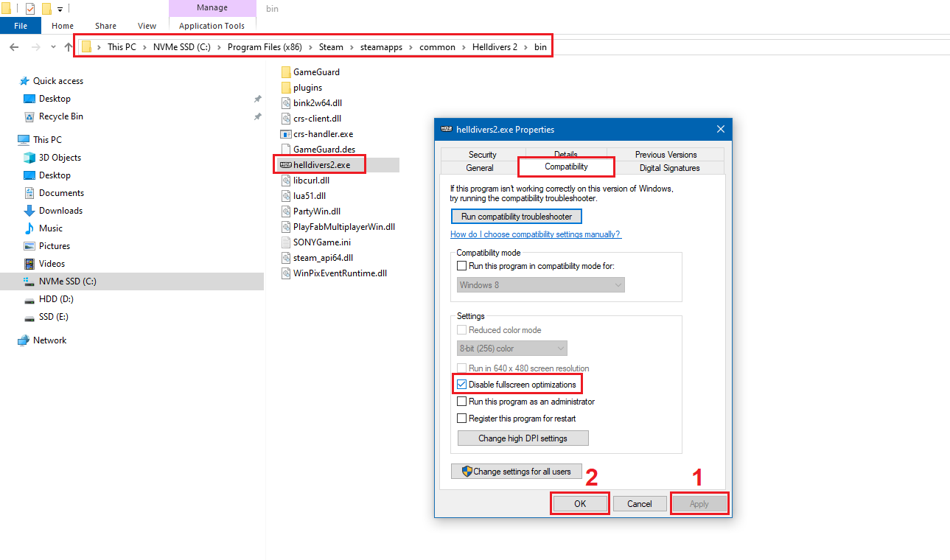This screenshot has width=950, height=560.
Task: Click the SONYGame.ini file icon
Action: [287, 242]
